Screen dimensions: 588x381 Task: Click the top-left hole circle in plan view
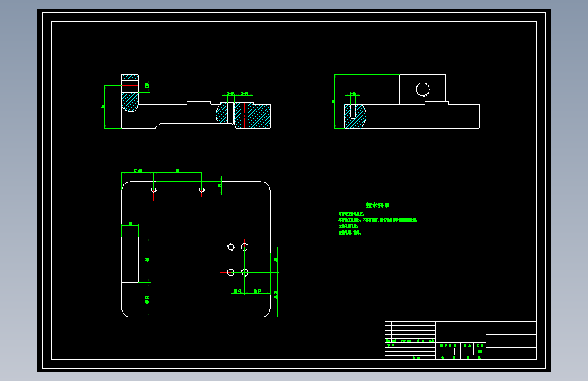(154, 190)
